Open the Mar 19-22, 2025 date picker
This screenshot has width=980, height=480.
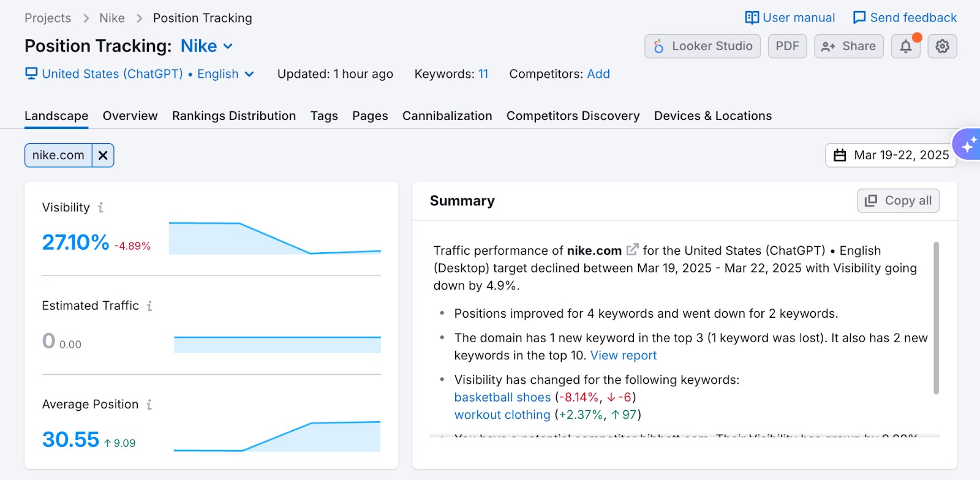891,156
